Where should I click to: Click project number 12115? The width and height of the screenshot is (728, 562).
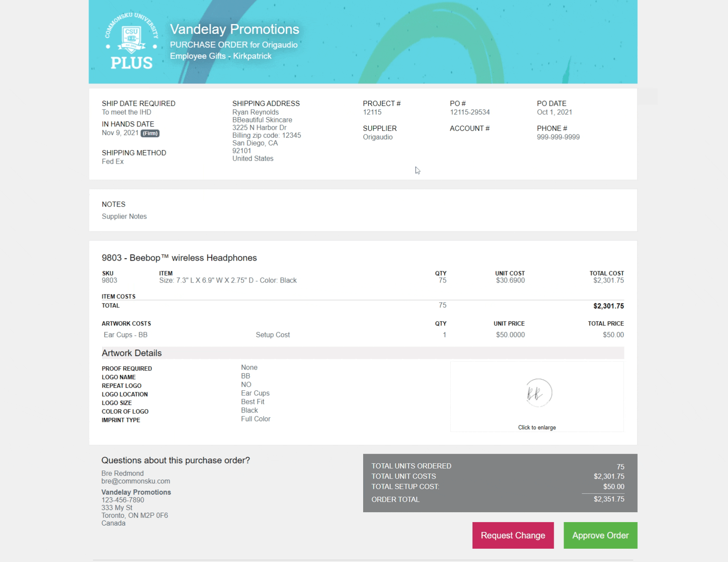click(x=372, y=112)
